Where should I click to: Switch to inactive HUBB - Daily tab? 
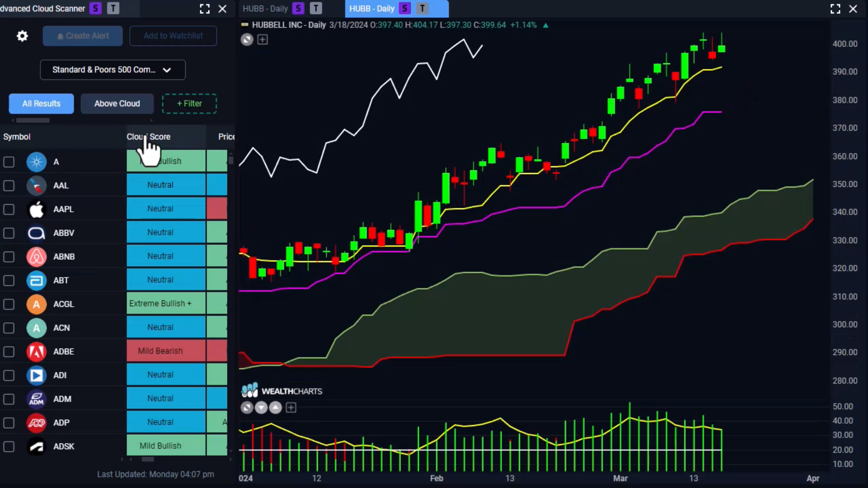coord(265,9)
